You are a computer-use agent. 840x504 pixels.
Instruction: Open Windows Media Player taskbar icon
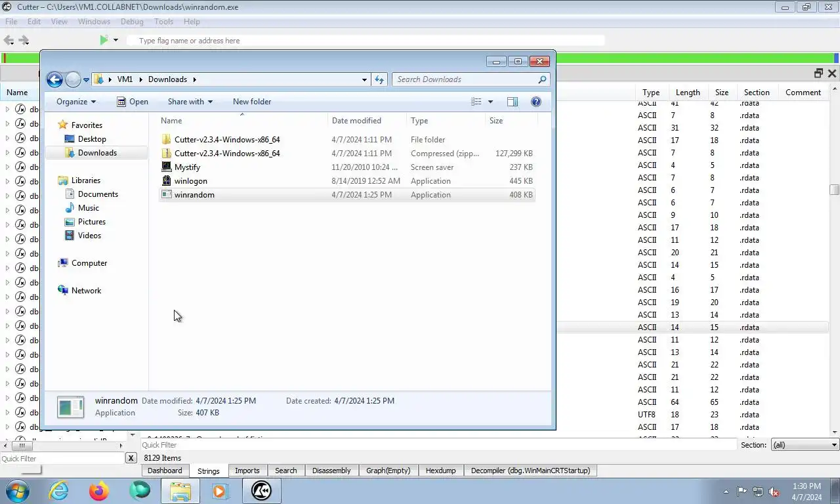[x=220, y=491]
